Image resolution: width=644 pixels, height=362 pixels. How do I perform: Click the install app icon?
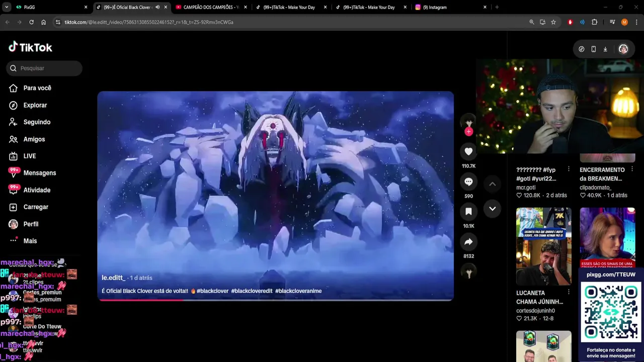(542, 22)
